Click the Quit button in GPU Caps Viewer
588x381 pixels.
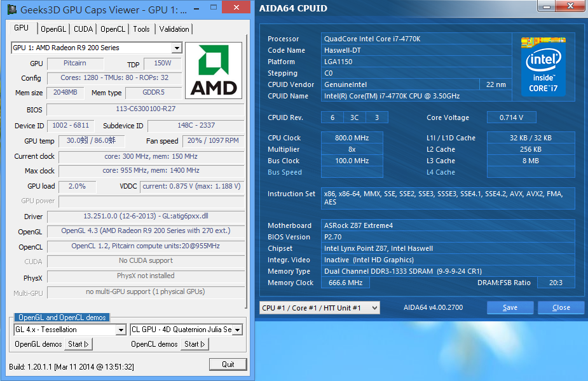[x=228, y=364]
